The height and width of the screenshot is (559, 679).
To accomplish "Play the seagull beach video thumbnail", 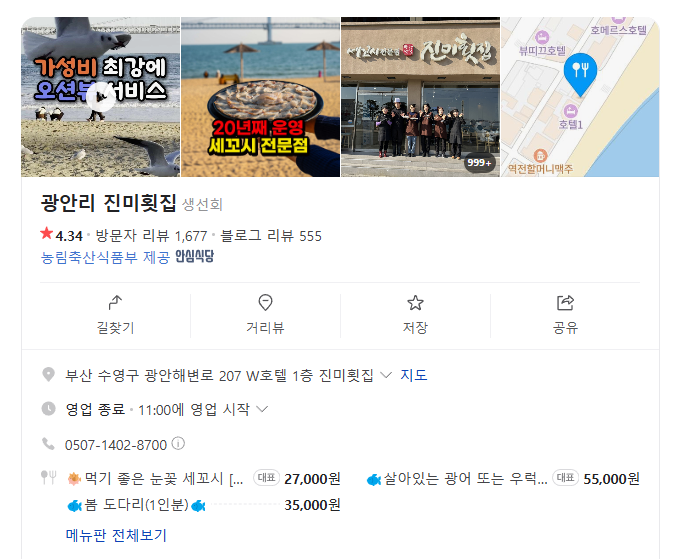I will (x=100, y=97).
